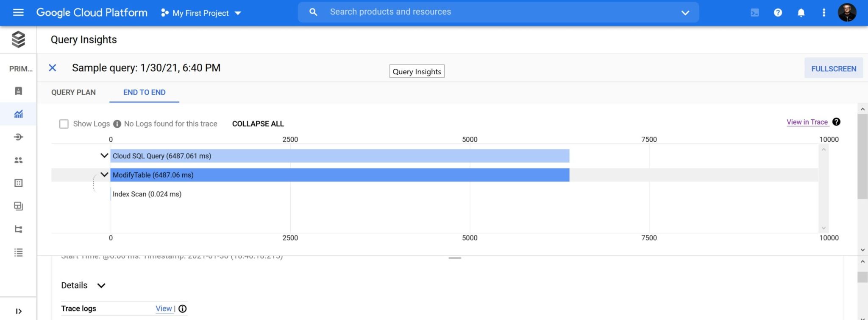Viewport: 868px width, 320px height.
Task: Click the trace chart scroll-down arrow
Action: point(823,228)
